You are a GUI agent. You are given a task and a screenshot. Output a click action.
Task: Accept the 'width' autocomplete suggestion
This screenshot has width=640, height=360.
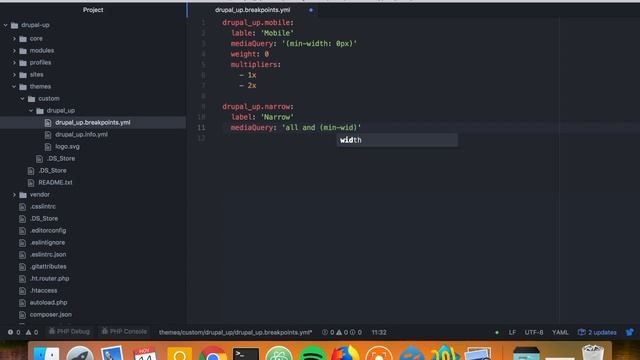click(x=397, y=140)
